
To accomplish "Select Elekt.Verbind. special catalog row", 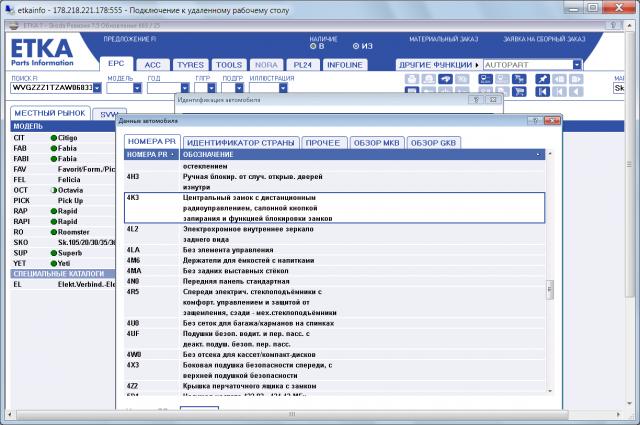I will click(x=63, y=284).
